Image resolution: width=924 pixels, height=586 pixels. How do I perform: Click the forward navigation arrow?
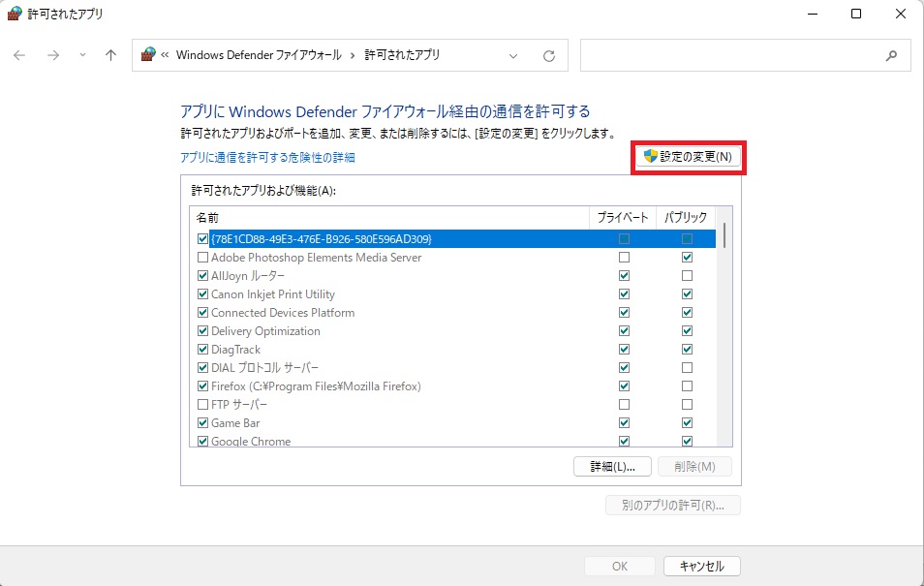(x=53, y=55)
